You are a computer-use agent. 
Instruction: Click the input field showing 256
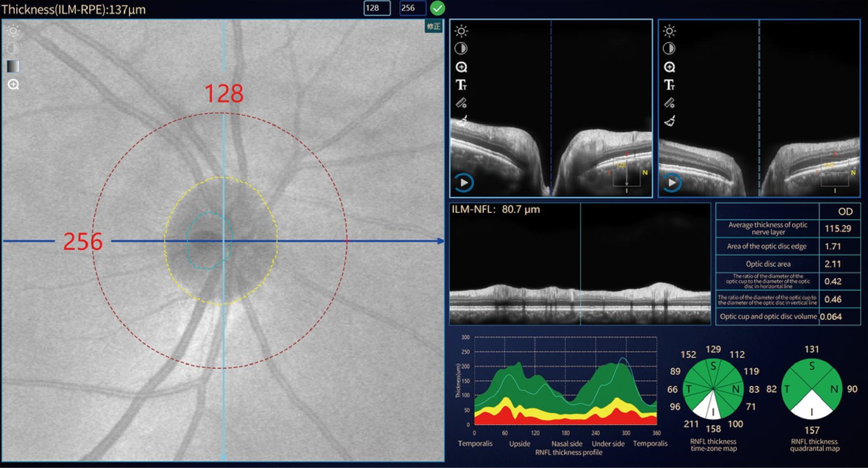[412, 8]
